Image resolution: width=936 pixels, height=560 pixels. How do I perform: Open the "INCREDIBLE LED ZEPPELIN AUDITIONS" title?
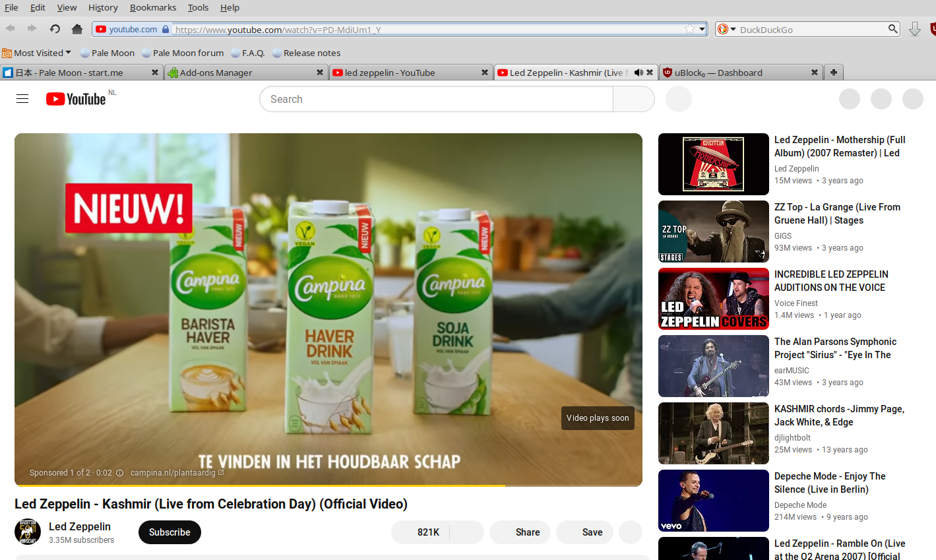831,281
